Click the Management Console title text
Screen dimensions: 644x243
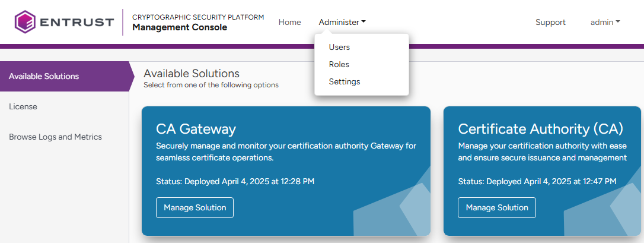(179, 27)
